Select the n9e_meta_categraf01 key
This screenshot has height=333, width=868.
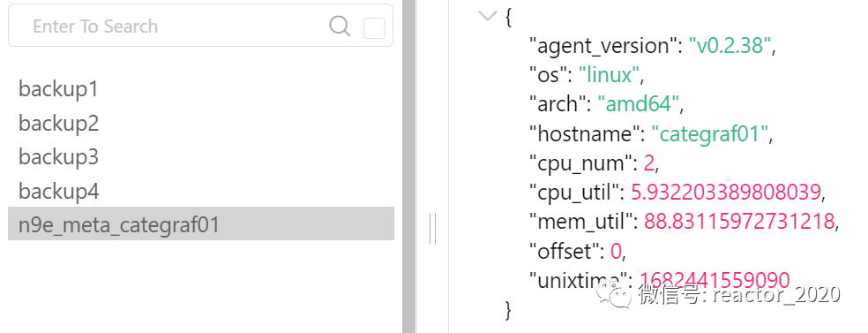(x=201, y=223)
